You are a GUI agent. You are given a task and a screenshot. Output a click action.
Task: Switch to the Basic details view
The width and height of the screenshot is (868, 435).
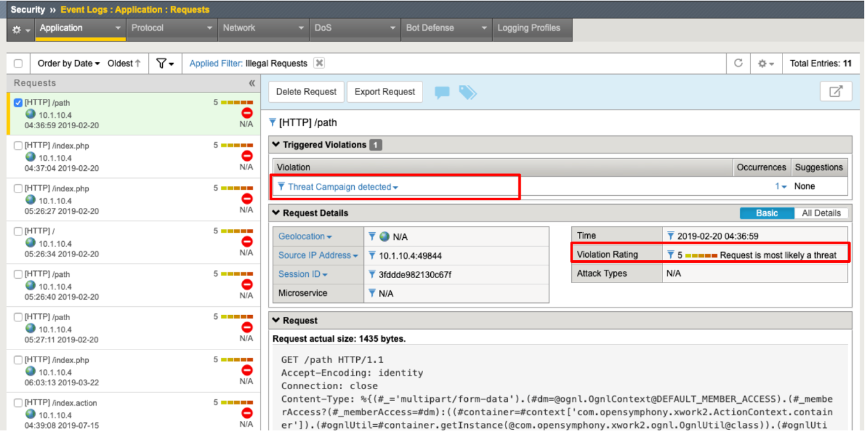(x=767, y=213)
